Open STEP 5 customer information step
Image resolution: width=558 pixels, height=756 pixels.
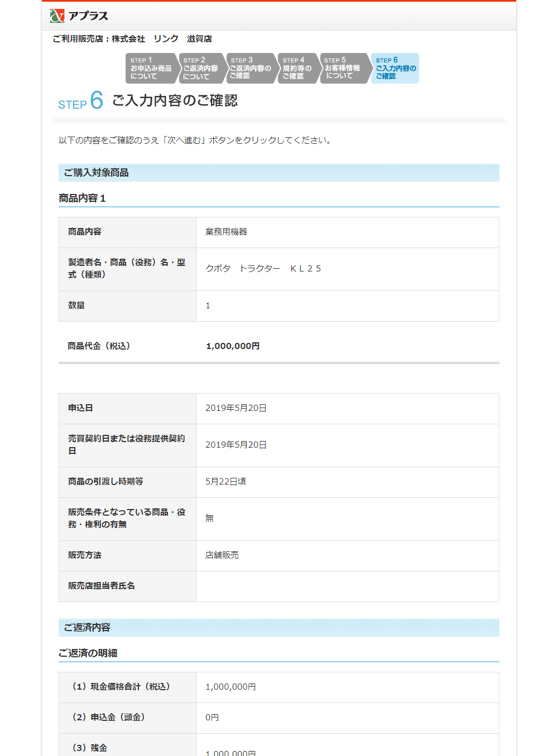click(343, 69)
